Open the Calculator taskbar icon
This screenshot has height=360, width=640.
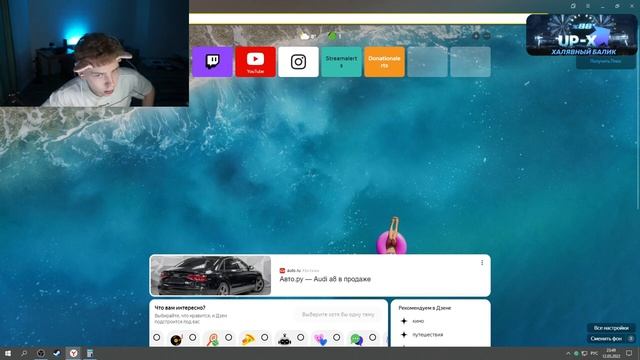coord(90,353)
